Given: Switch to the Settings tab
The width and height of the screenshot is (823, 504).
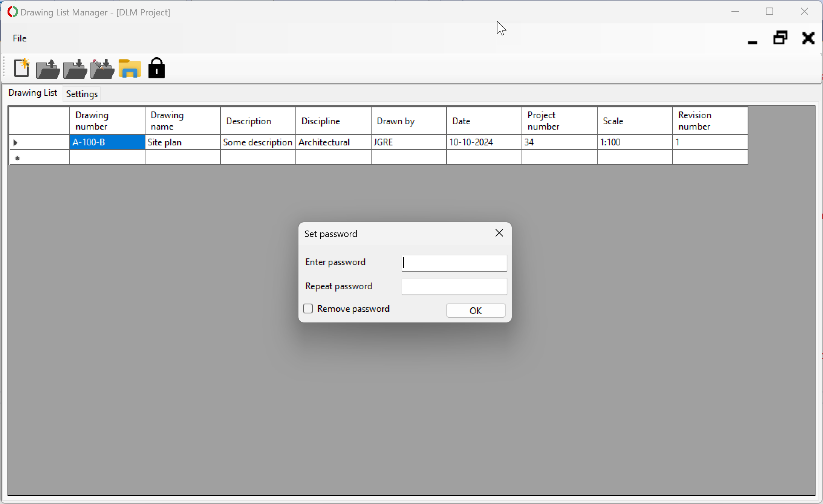Looking at the screenshot, I should click(82, 94).
